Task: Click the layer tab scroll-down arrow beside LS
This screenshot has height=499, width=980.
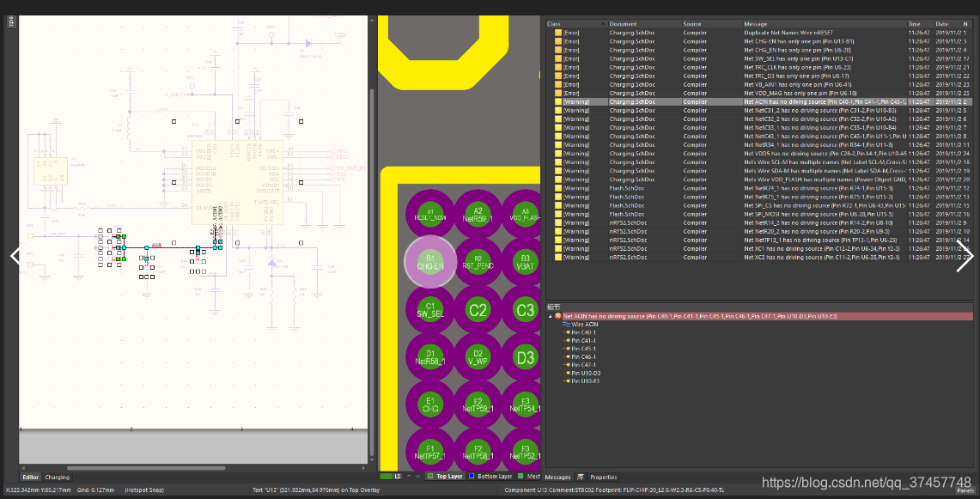Action: pyautogui.click(x=418, y=477)
